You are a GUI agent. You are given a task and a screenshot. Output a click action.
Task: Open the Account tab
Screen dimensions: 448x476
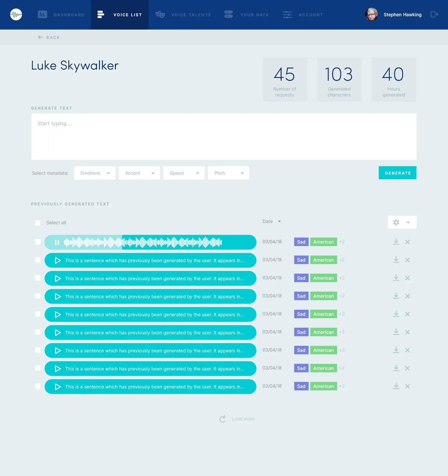[x=303, y=15]
